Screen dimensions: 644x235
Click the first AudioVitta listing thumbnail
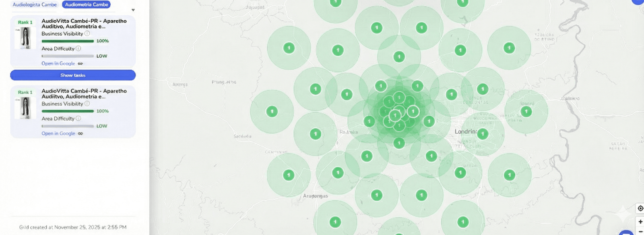click(25, 38)
